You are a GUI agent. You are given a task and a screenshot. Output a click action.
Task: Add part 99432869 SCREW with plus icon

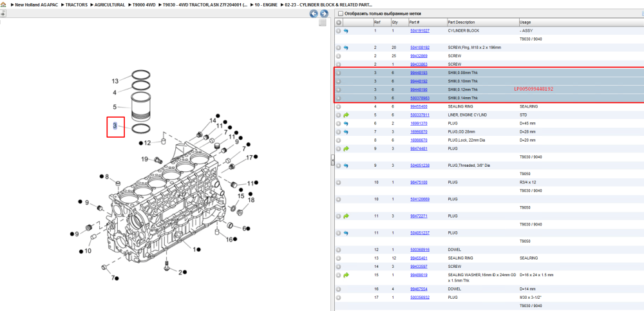tap(339, 56)
